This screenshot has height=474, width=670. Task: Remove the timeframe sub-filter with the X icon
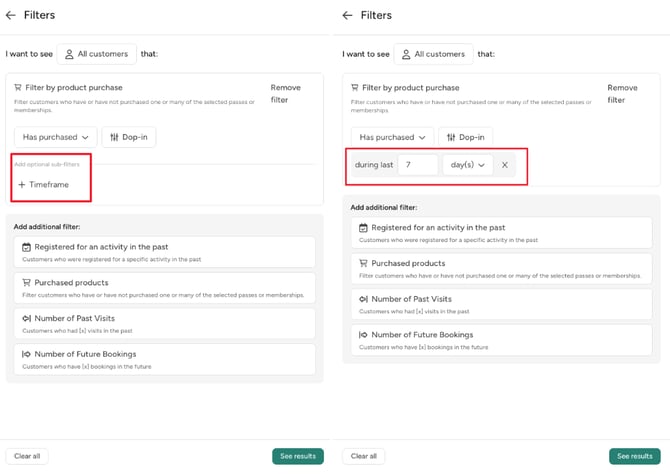pyautogui.click(x=505, y=165)
